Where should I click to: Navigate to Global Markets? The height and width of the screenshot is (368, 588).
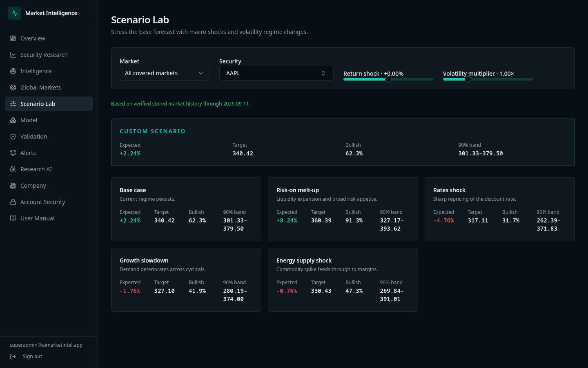49,88
